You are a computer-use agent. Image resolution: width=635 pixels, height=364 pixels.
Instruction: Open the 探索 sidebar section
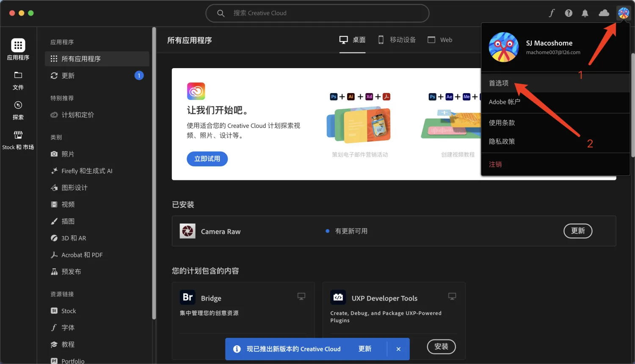click(x=18, y=110)
